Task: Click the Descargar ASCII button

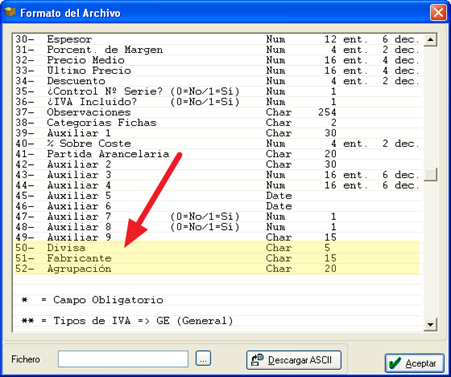Action: click(294, 360)
